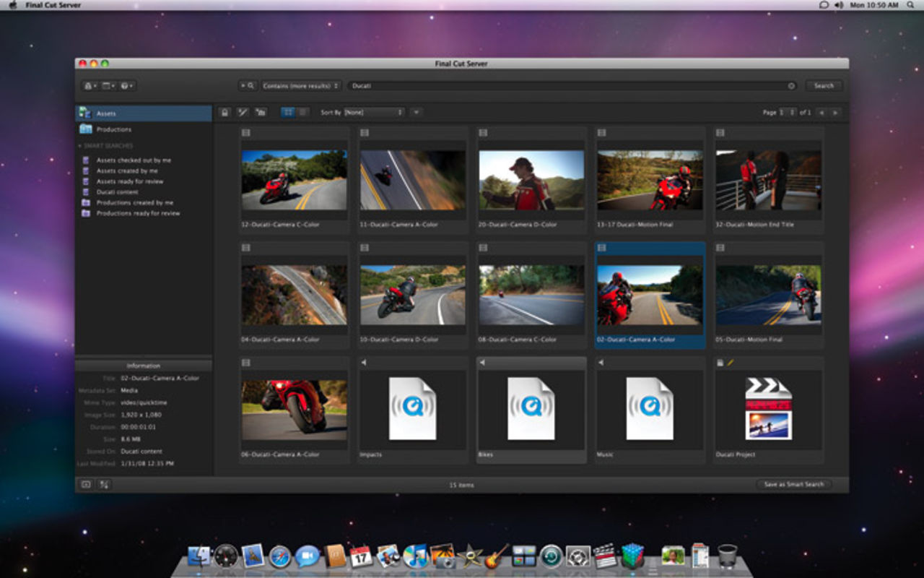
Task: Click the export/download icon below Information panel
Action: [x=87, y=484]
